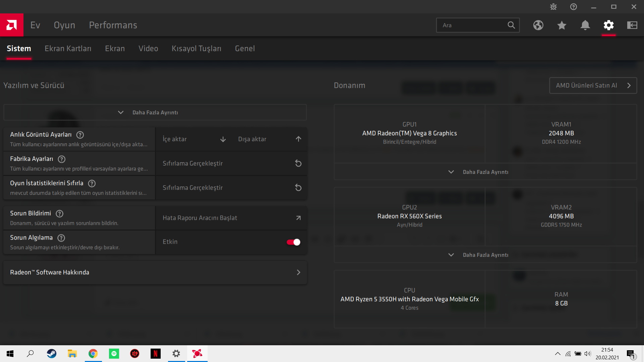This screenshot has height=362, width=644.
Task: Click the İçe aktar down arrow icon
Action: (x=223, y=139)
